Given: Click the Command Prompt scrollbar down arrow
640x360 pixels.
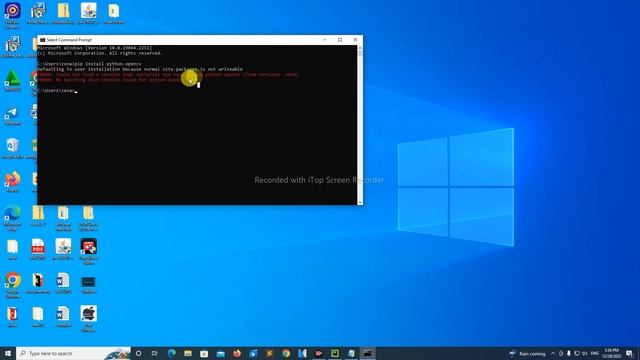Looking at the screenshot, I should pos(360,202).
